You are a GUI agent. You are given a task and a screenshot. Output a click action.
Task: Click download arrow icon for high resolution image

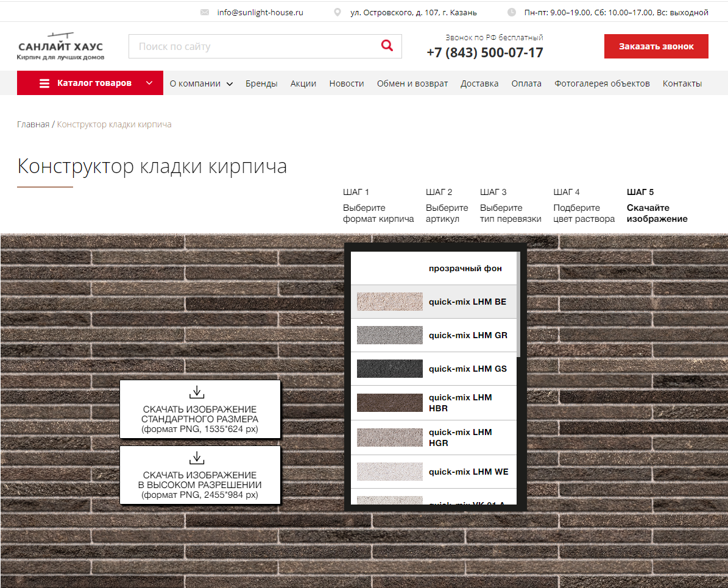pos(197,458)
